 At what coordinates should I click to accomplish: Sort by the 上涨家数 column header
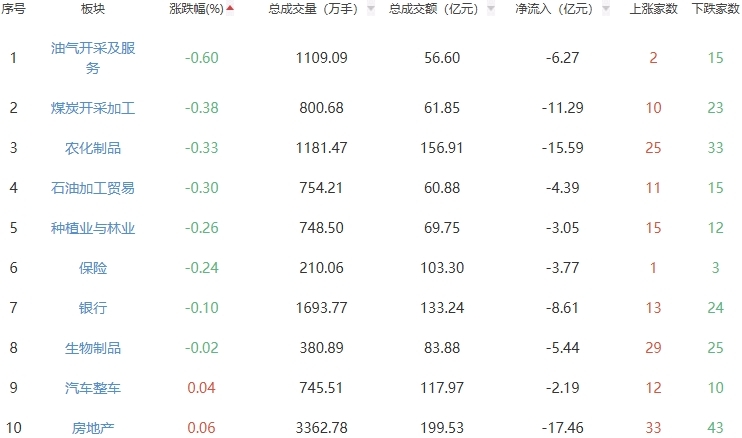[652, 9]
